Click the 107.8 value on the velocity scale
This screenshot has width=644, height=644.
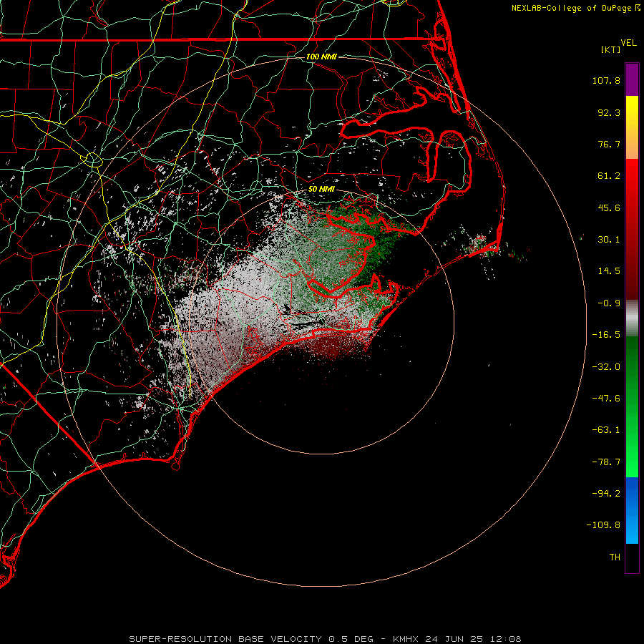click(x=606, y=80)
